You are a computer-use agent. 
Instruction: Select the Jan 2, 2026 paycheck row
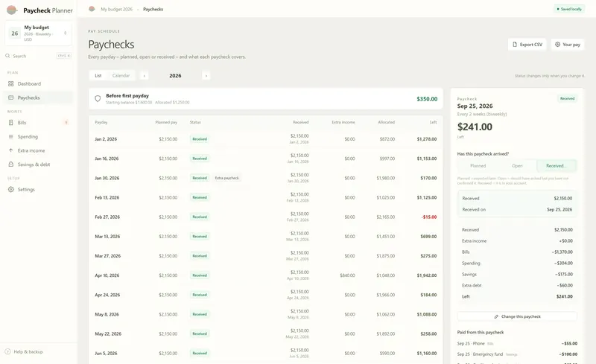click(266, 139)
